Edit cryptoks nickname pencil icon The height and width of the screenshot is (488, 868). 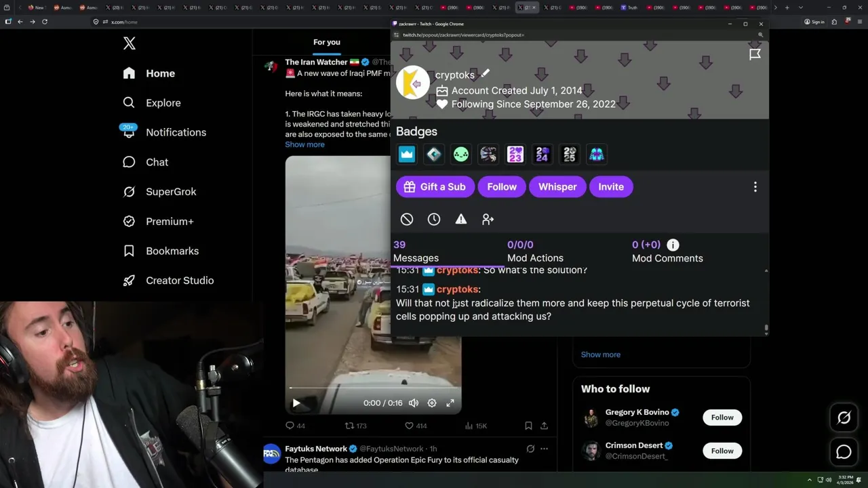pos(485,73)
